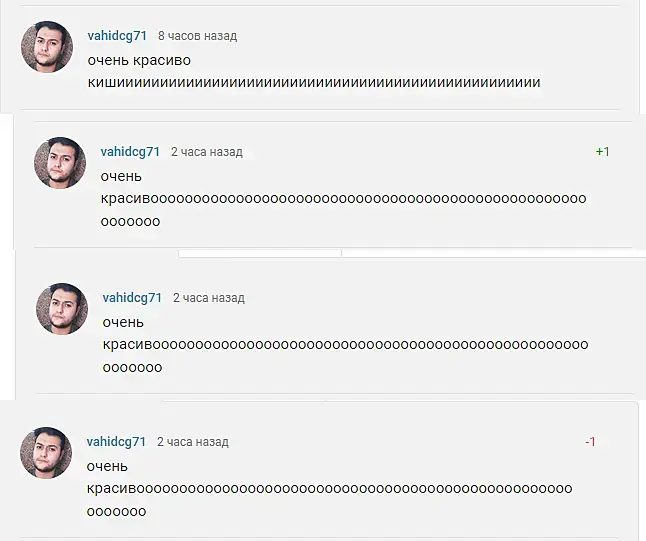Click the 2 часа назад timestamp of +1 comment
The width and height of the screenshot is (646, 541).
pos(207,152)
